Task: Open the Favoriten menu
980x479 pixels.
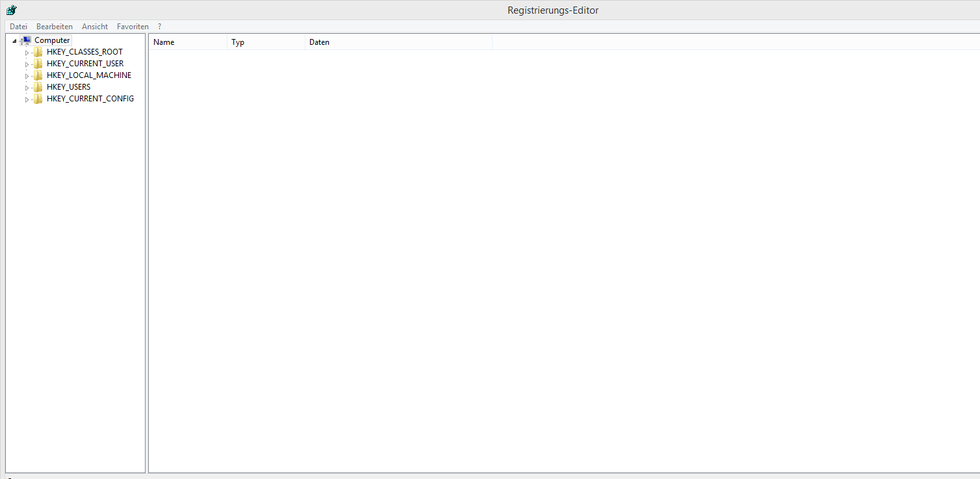Action: [133, 27]
